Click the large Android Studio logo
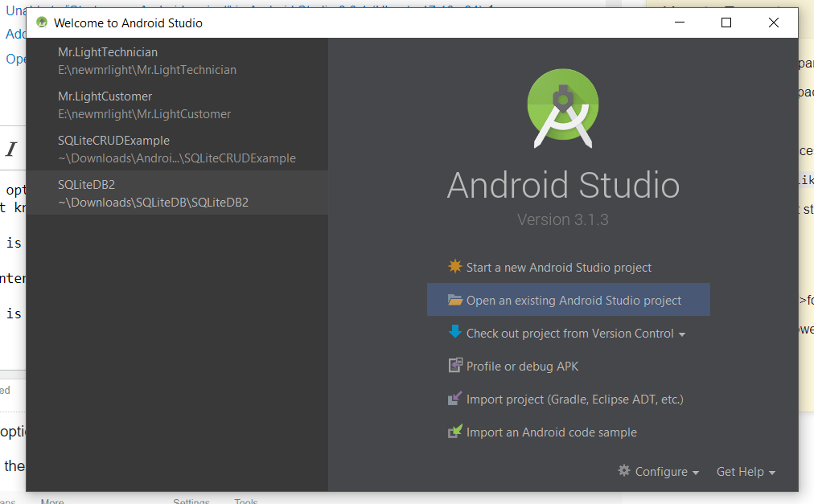 coord(563,108)
